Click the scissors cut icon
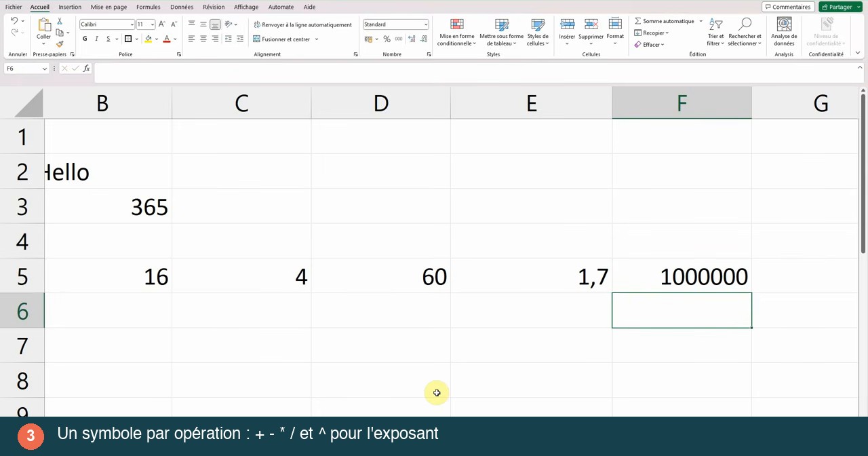Screen dimensions: 868x456 [x=60, y=21]
